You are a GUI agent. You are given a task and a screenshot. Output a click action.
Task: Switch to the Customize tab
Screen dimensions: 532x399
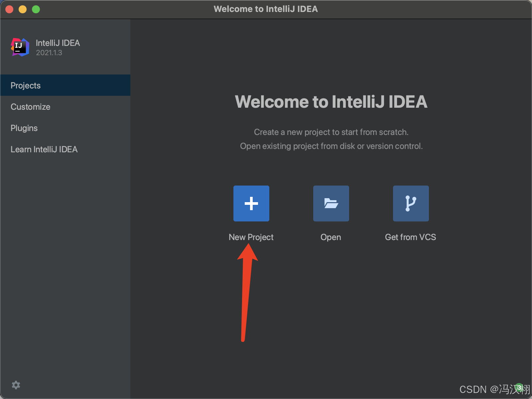click(65, 107)
